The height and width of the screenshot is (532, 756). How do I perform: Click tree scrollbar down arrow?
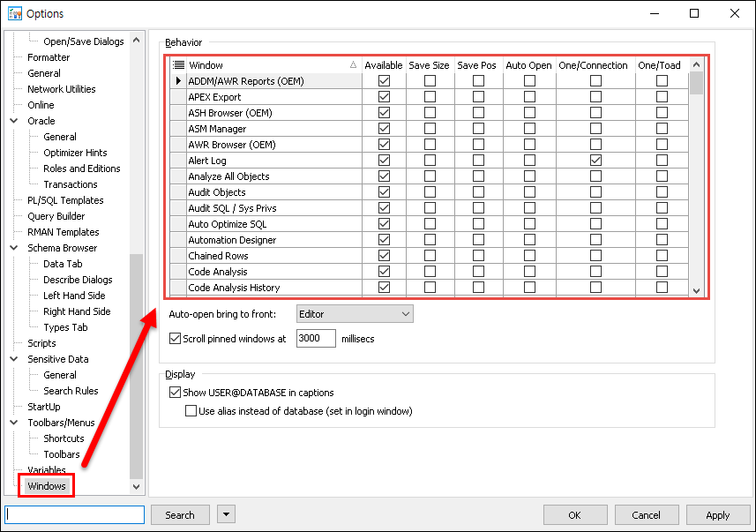pos(137,487)
